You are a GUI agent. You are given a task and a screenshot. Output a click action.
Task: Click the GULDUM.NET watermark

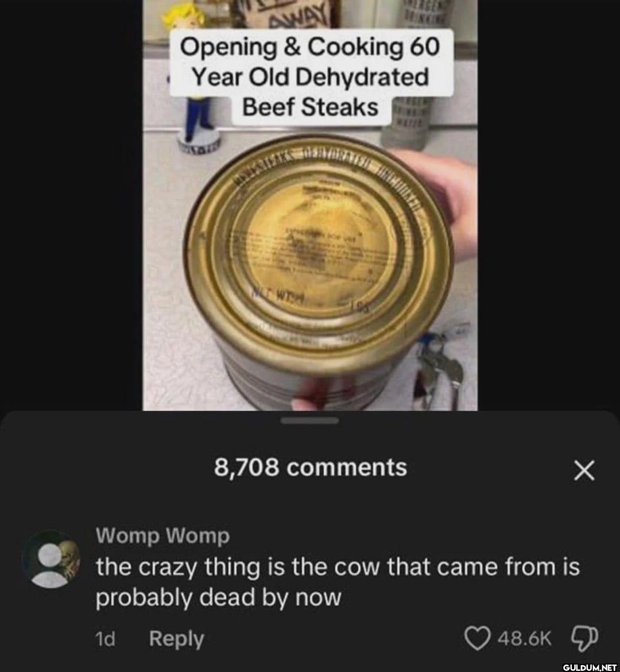tap(589, 667)
